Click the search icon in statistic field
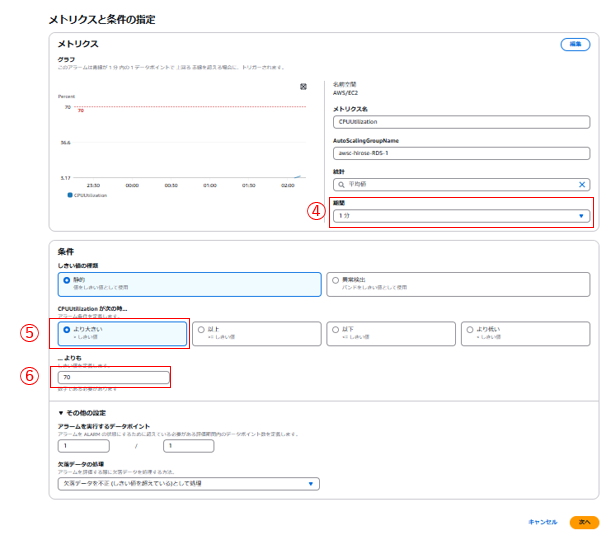Viewport: 613px width, 549px height. (x=341, y=185)
